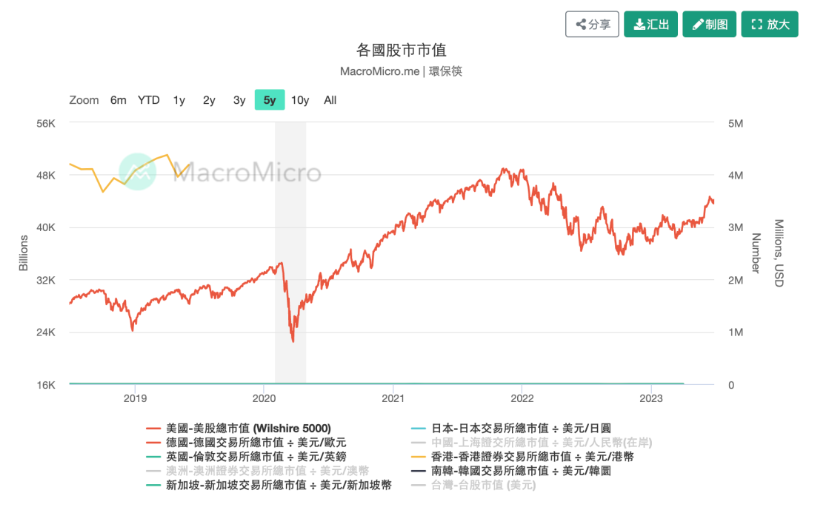Toggle the 英國-倫敦交易所總市值 legend series

point(246,457)
